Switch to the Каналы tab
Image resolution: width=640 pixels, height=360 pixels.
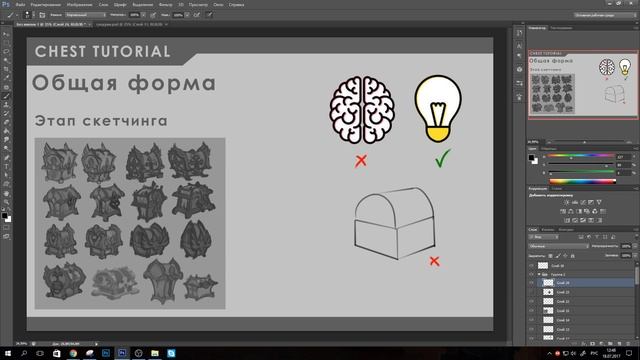(x=548, y=229)
